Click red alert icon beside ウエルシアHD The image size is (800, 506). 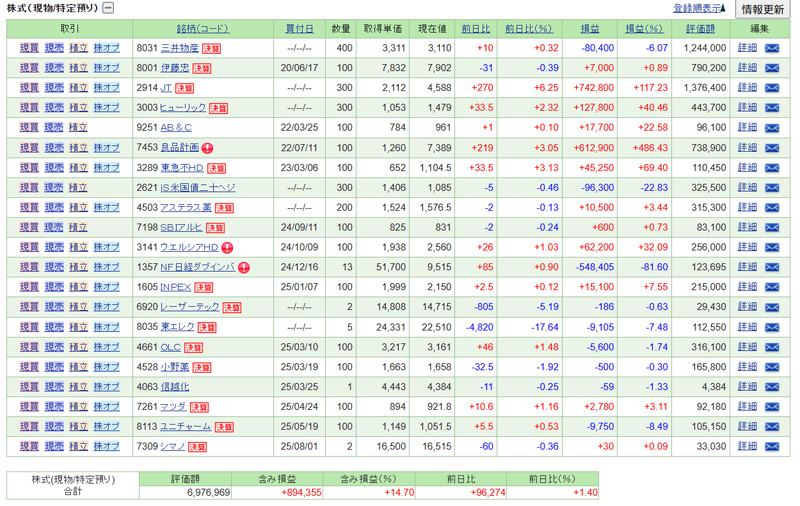click(x=227, y=248)
